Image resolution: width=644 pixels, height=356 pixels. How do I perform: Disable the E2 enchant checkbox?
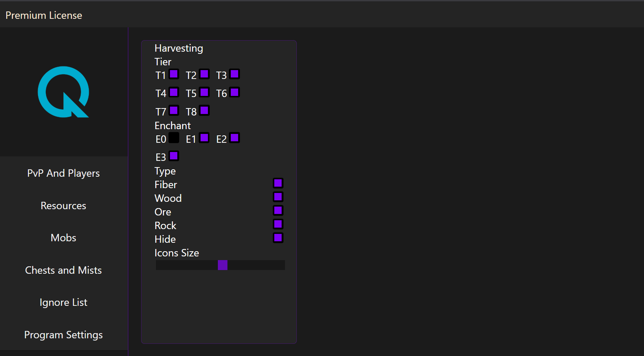pos(234,138)
